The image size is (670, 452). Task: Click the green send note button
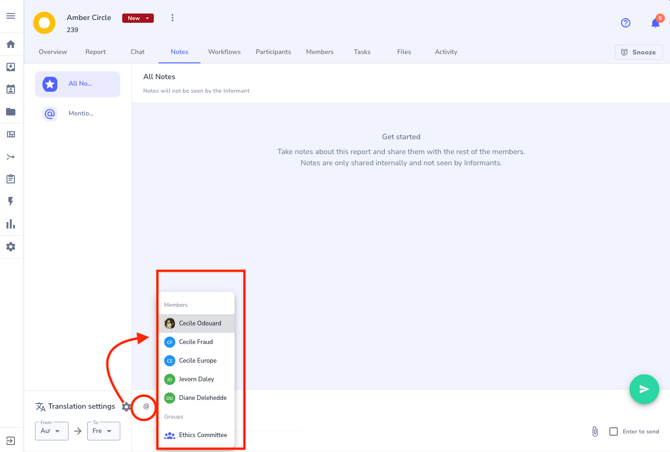click(644, 389)
